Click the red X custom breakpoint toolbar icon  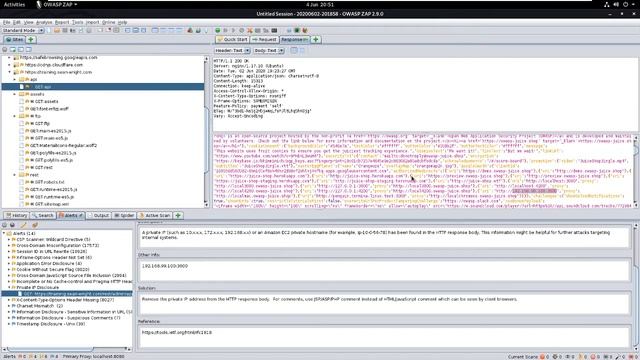249,31
